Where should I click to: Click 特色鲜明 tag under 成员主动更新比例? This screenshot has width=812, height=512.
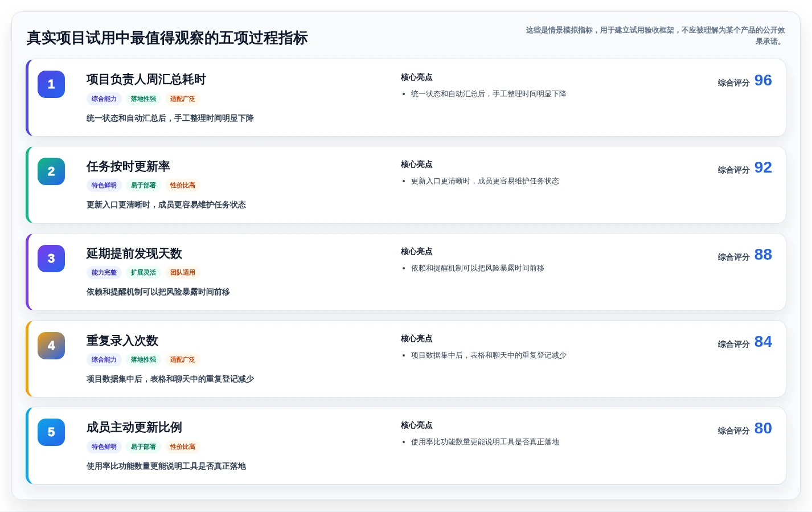[104, 447]
